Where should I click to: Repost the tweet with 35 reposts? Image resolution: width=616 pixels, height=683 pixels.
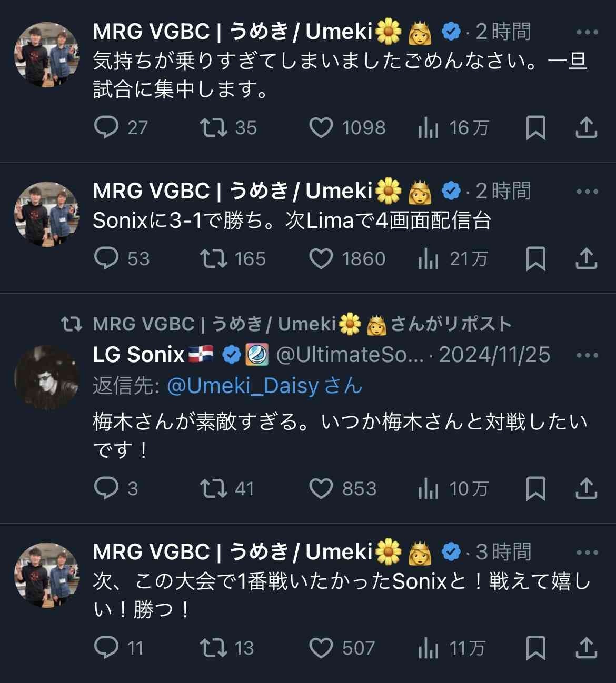(x=213, y=127)
